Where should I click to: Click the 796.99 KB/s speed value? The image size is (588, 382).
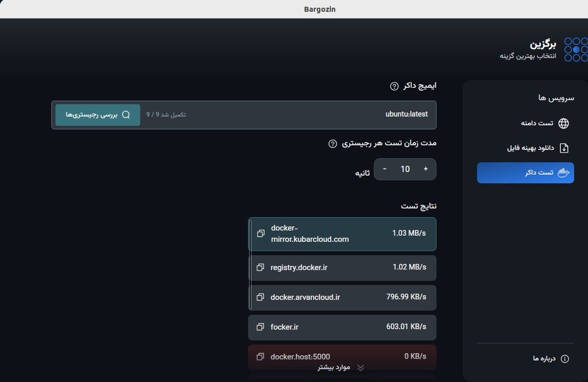(407, 297)
